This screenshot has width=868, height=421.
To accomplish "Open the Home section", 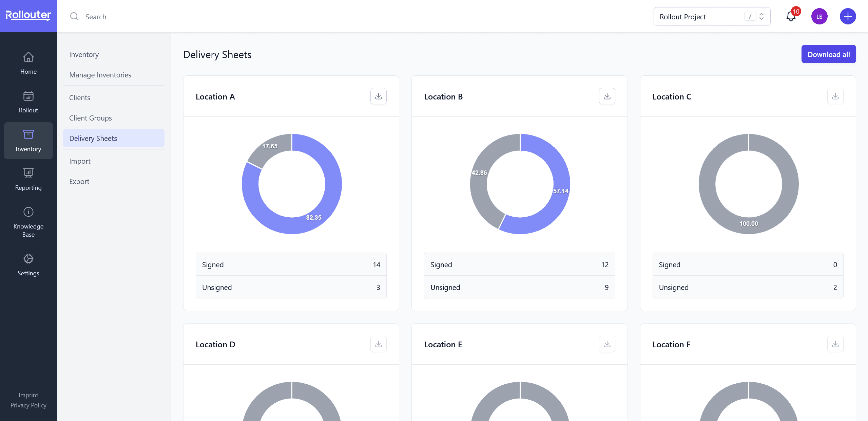I will coord(28,63).
